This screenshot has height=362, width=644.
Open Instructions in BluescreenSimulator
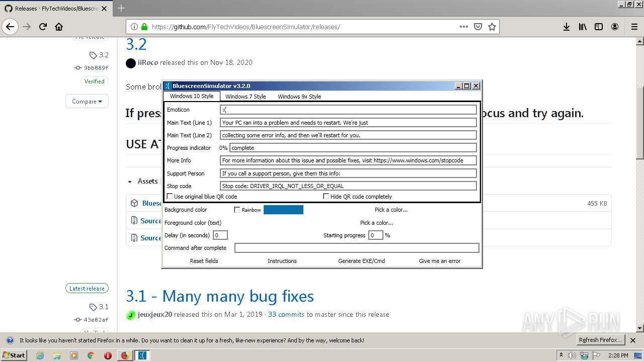282,261
